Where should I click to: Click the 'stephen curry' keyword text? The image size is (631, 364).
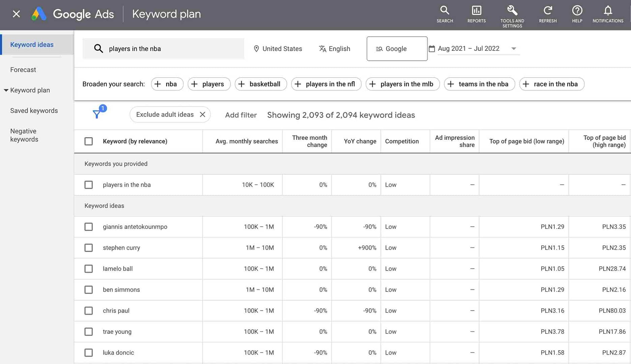tap(121, 248)
